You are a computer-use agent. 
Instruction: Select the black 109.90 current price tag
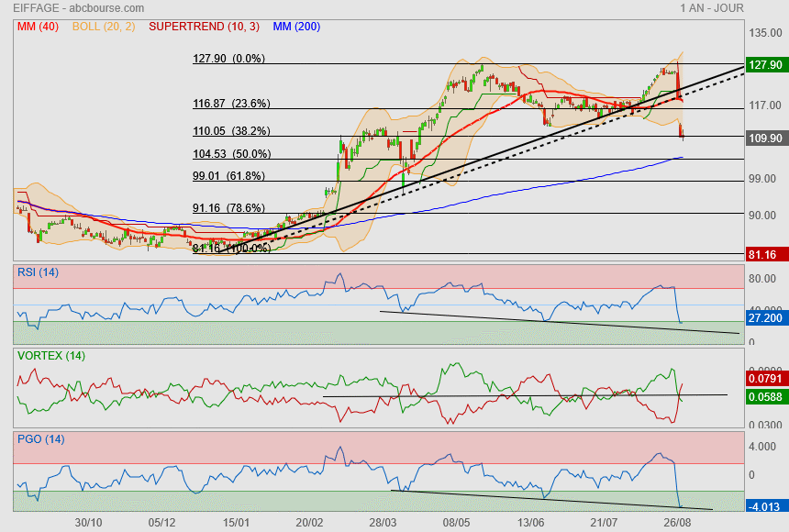pyautogui.click(x=765, y=138)
